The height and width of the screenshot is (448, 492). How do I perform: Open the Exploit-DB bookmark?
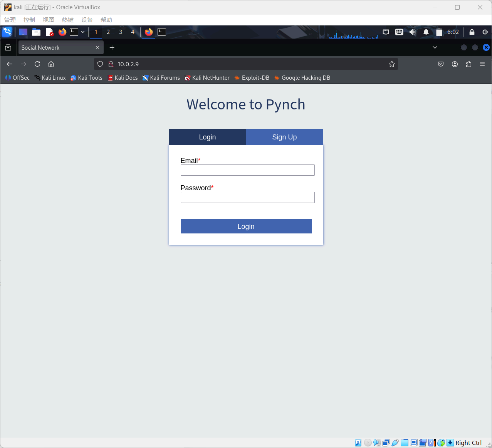(252, 78)
